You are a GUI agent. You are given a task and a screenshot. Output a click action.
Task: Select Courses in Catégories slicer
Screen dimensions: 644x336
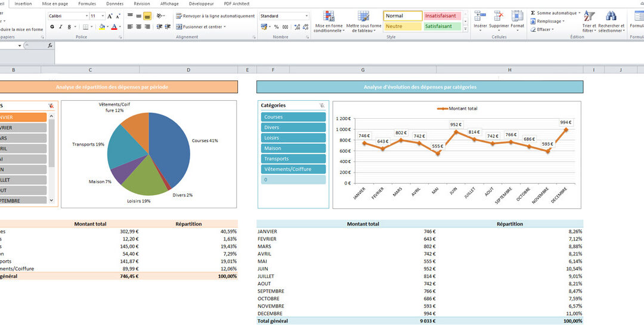(293, 117)
